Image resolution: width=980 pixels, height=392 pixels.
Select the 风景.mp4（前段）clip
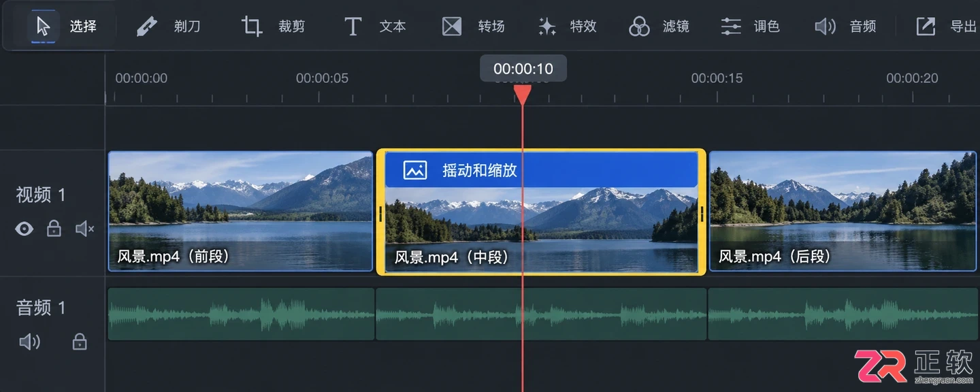(x=240, y=211)
